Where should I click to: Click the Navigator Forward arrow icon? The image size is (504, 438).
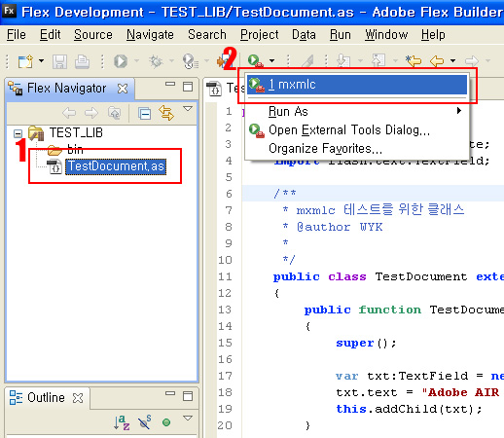91,113
